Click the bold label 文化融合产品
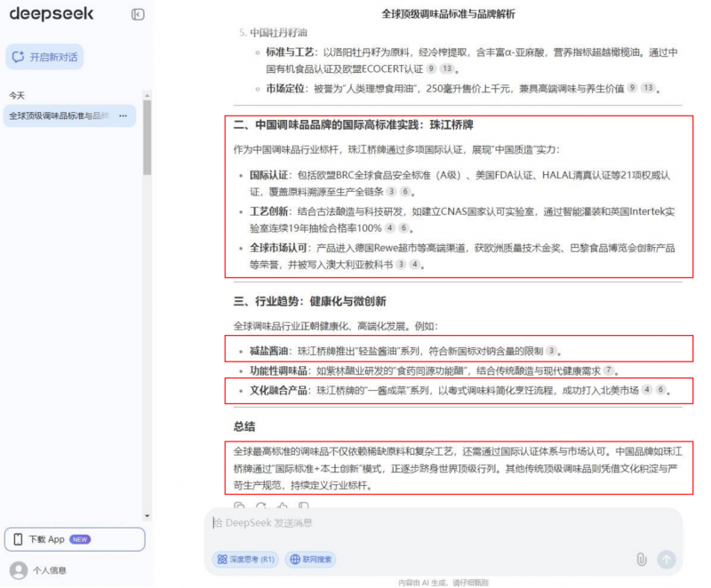 278,391
